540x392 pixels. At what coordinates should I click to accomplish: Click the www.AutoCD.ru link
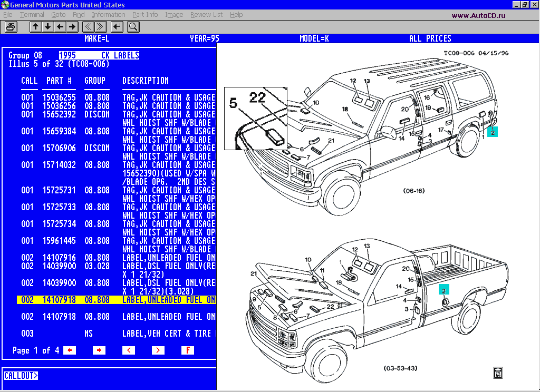(479, 15)
